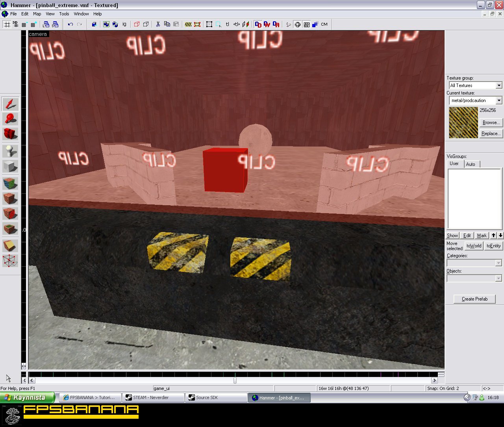
Task: Click the Create Prefab button
Action: click(x=474, y=299)
